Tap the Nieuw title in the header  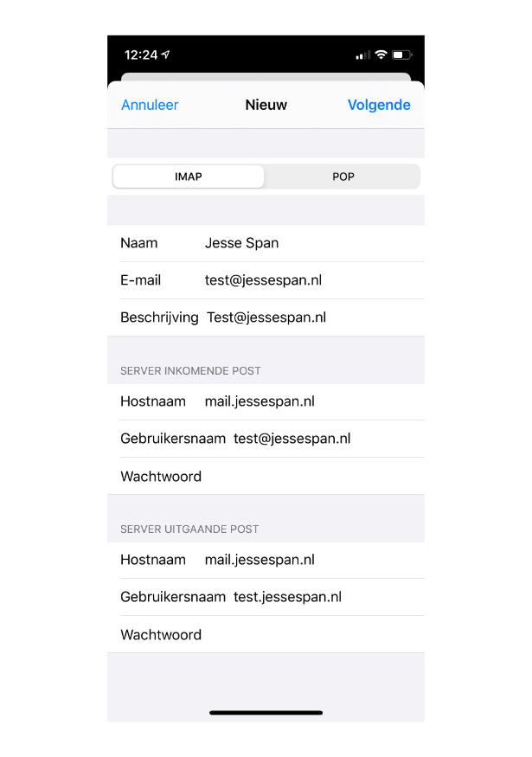coord(266,105)
